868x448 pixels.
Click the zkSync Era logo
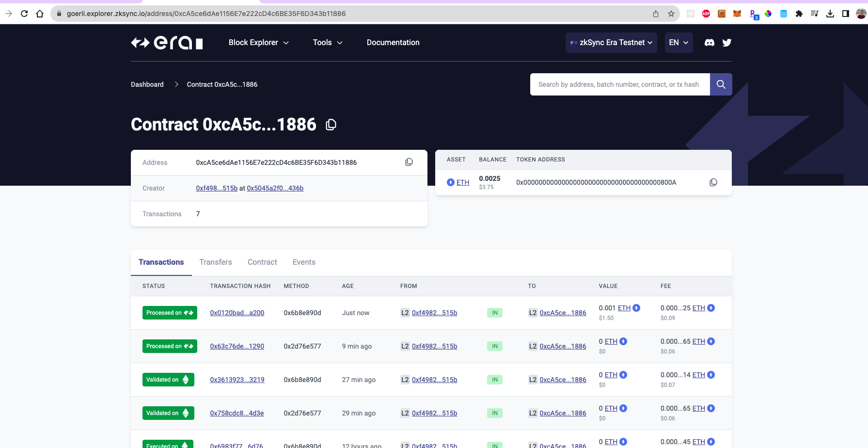coord(167,43)
